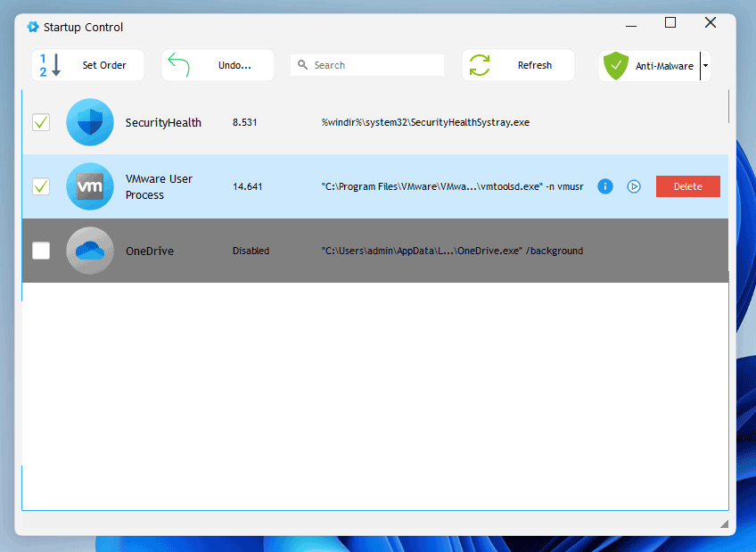Click the SecurityHealth shield icon
756x552 pixels.
(90, 122)
